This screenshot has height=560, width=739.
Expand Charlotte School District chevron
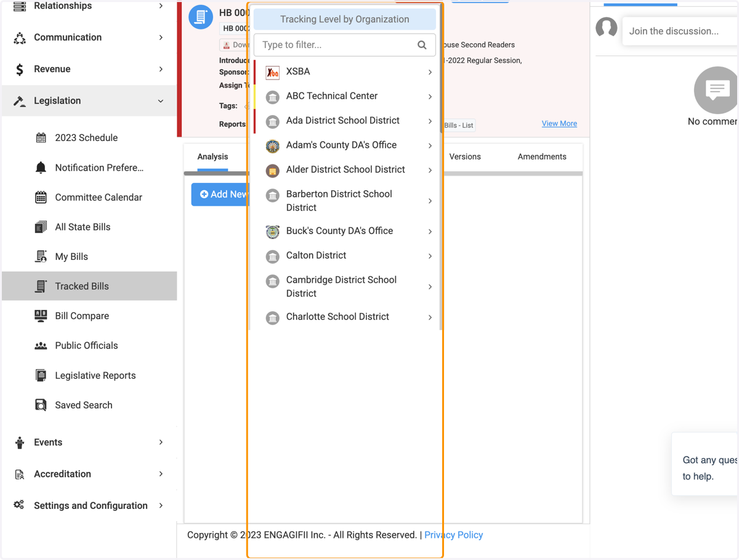click(x=430, y=317)
